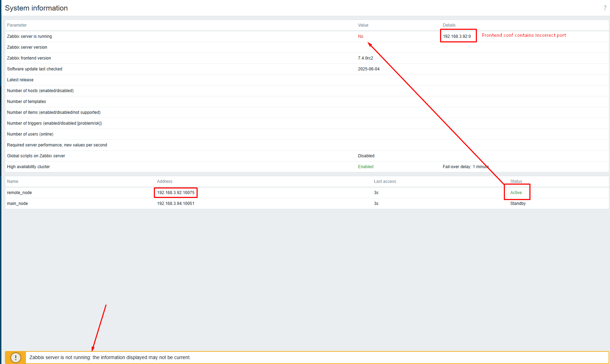Click the 'Status' column header

point(516,181)
